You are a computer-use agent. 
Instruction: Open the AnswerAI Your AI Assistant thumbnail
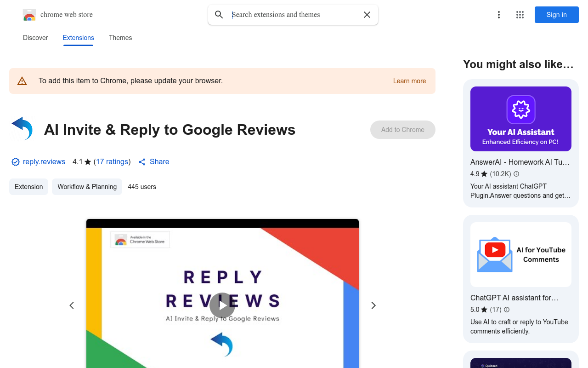521,119
